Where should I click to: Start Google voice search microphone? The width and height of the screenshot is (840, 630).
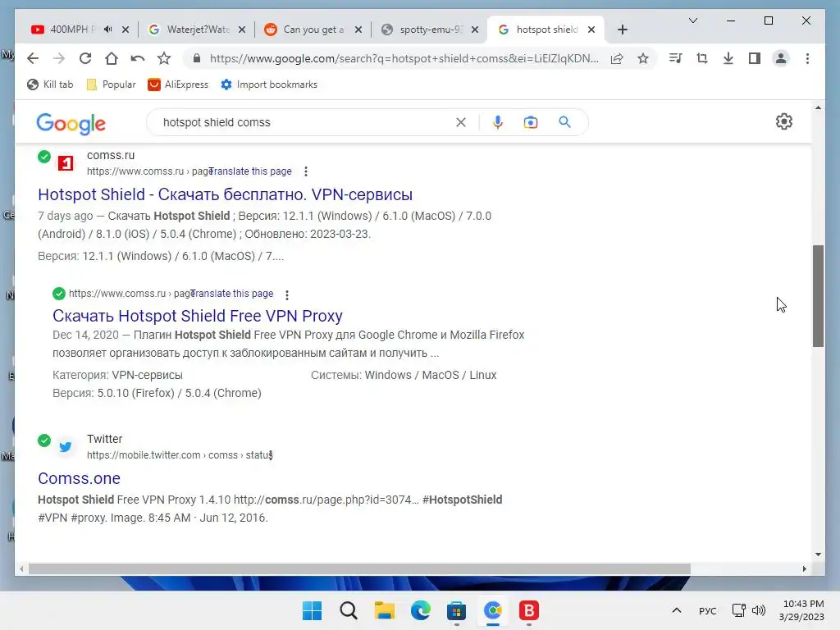pos(498,123)
